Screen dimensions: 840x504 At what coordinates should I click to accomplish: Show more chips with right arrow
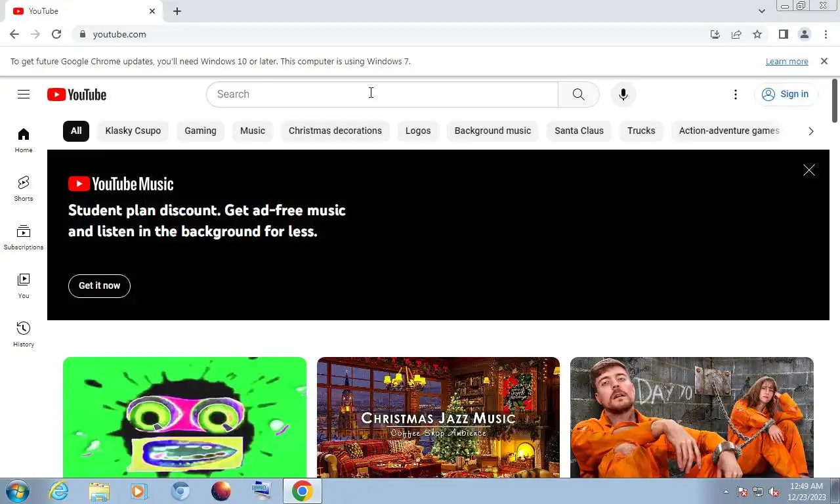tap(811, 131)
